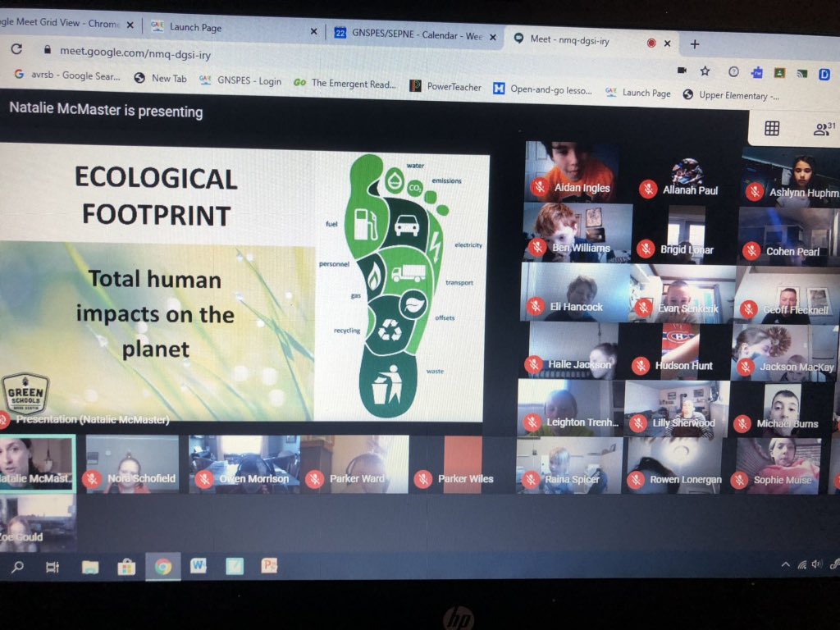840x630 pixels.
Task: Close the Launch Page tab
Action: tap(314, 32)
